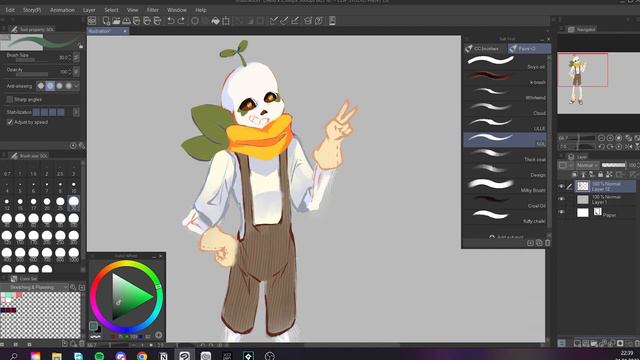Click the Undo arrow icon
Image resolution: width=640 pixels, height=360 pixels.
171,21
